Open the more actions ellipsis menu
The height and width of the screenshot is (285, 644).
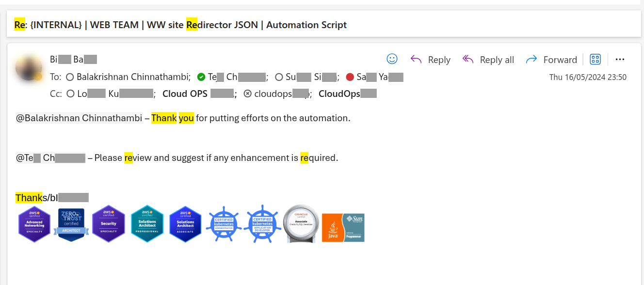tap(620, 60)
